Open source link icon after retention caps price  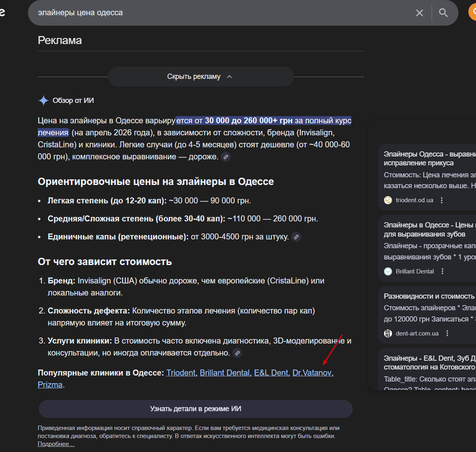tap(296, 237)
